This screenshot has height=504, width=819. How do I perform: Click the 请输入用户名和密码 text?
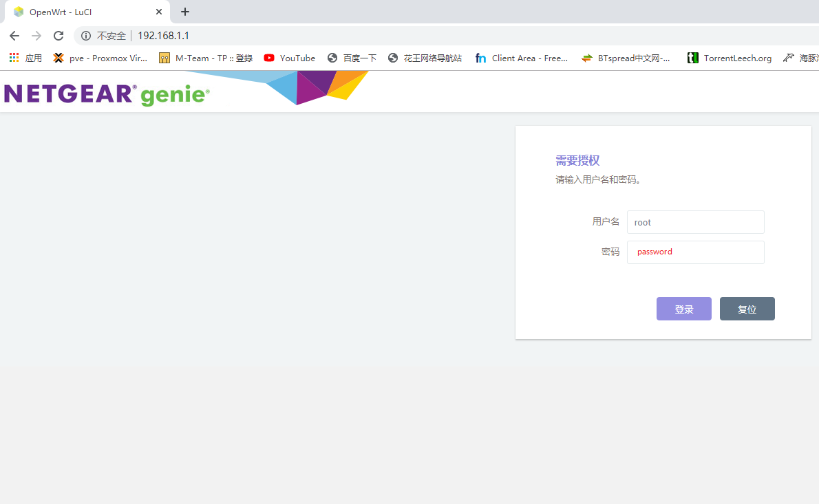598,179
